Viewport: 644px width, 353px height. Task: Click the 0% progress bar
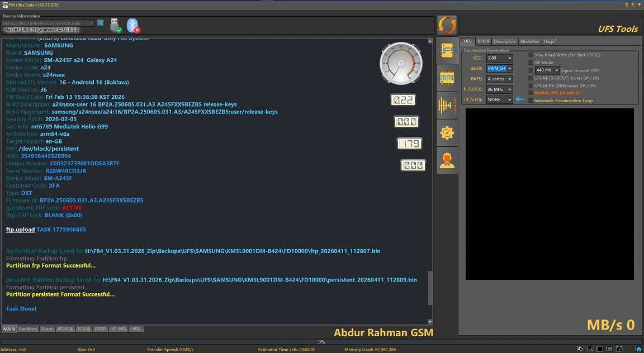pos(321,342)
